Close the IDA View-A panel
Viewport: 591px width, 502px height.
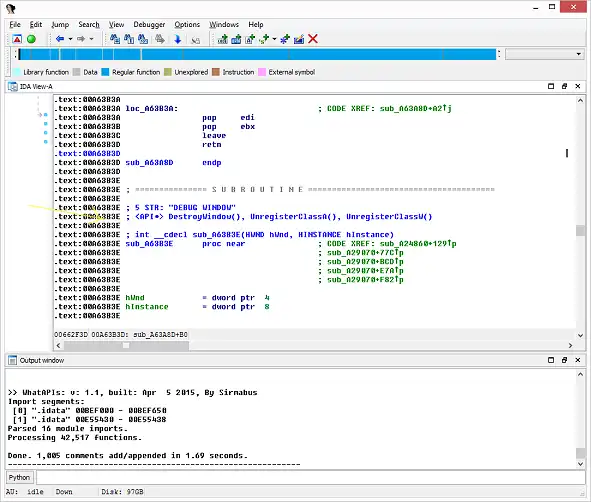577,86
